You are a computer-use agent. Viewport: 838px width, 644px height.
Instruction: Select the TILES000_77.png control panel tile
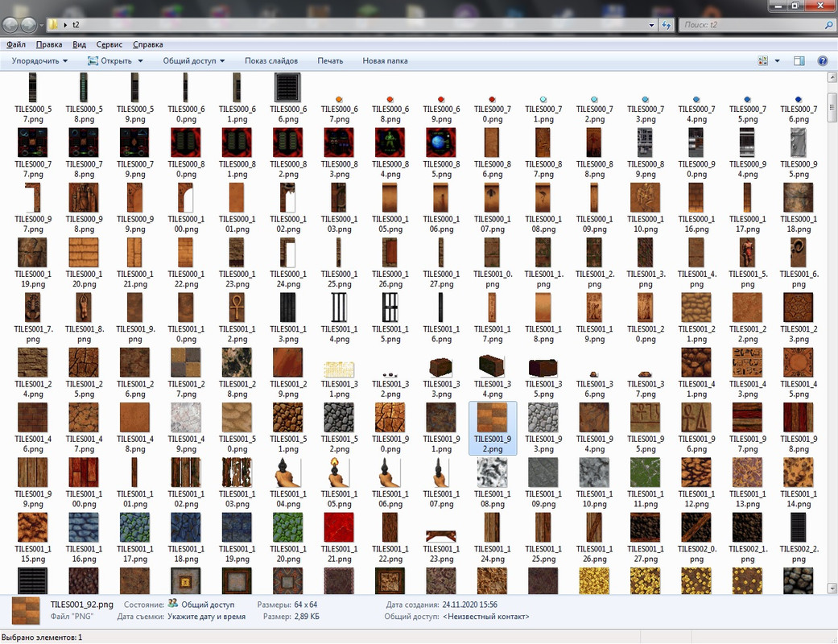[32, 142]
